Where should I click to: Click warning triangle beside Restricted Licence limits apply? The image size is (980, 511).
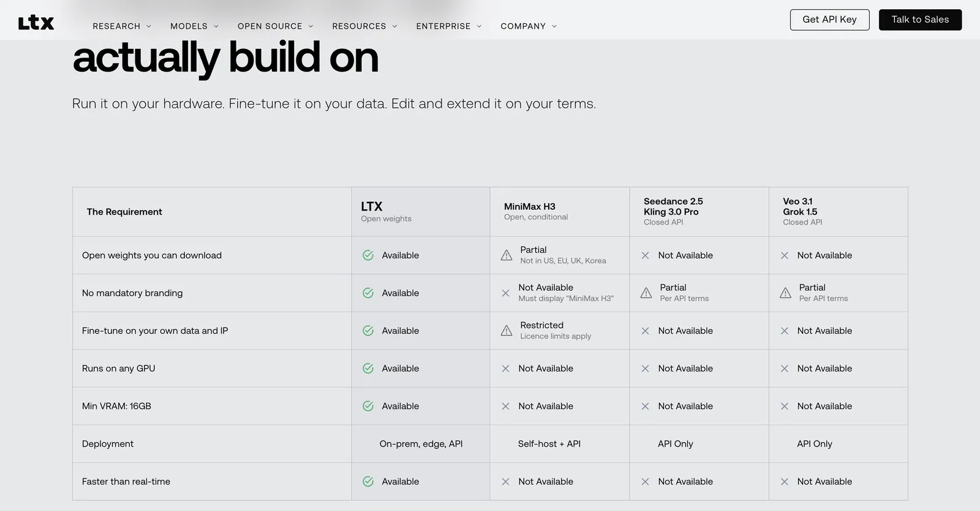click(x=507, y=330)
